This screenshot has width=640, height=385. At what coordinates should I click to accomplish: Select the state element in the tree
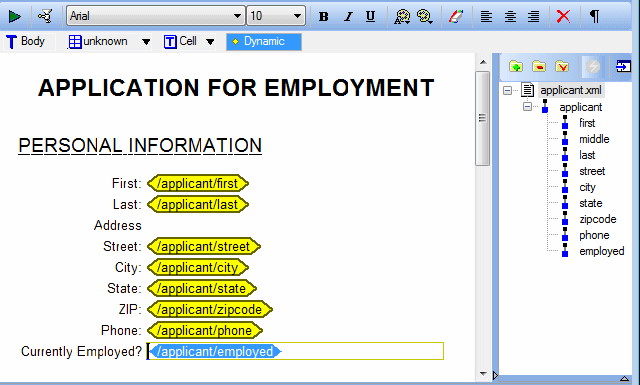coord(591,203)
